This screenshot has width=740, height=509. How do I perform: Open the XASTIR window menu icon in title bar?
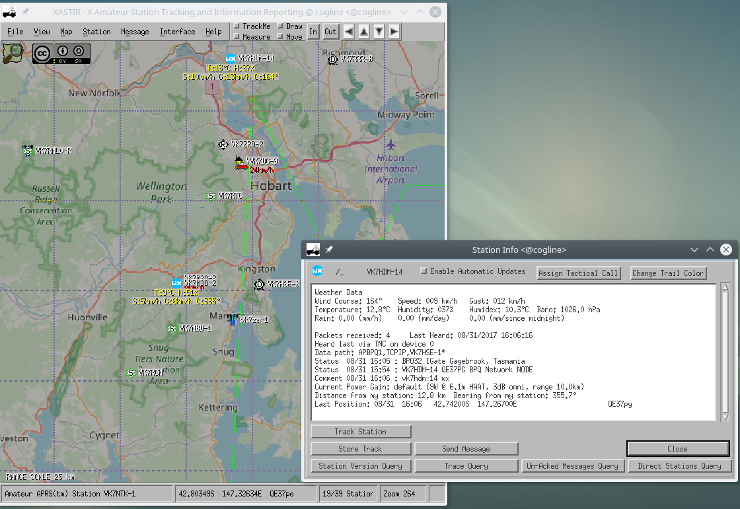(9, 12)
